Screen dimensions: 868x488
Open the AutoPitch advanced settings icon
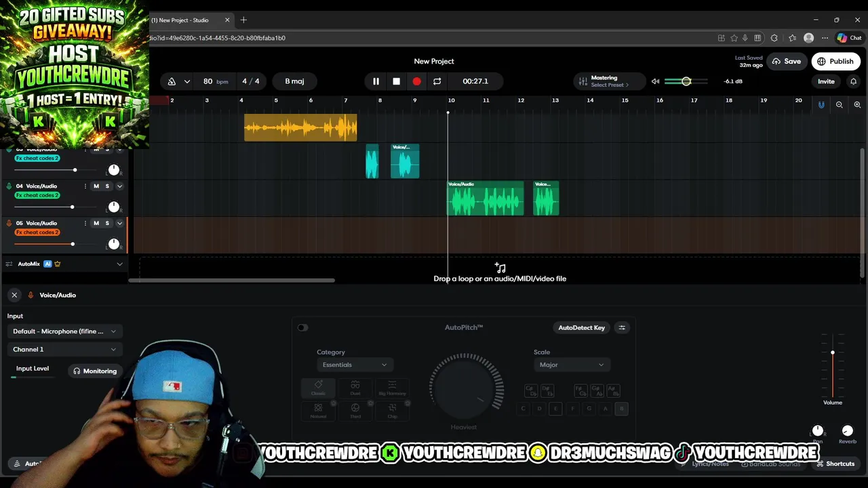622,328
